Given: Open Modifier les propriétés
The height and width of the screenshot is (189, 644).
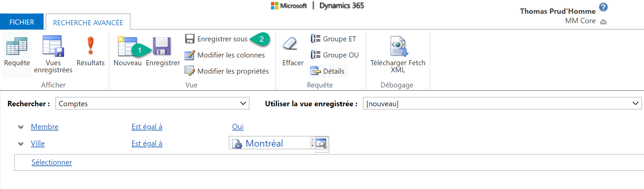Looking at the screenshot, I should [227, 71].
